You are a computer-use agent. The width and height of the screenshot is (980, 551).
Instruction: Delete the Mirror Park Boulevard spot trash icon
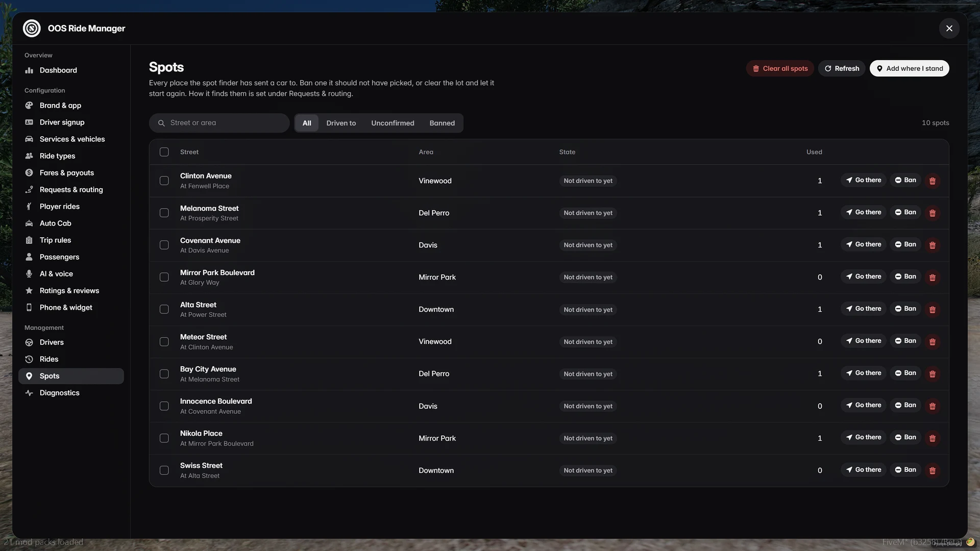pyautogui.click(x=933, y=277)
